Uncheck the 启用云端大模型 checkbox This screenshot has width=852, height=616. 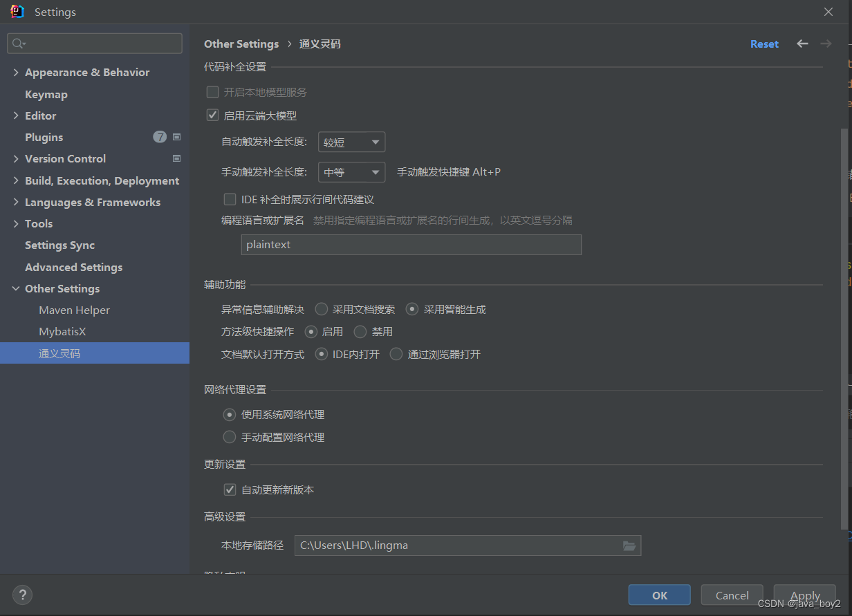coord(213,115)
